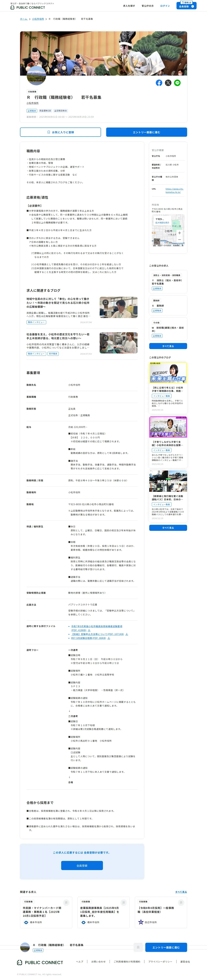Click the small avatar in the sticky bottom bar
207x980 pixels.
(25, 947)
